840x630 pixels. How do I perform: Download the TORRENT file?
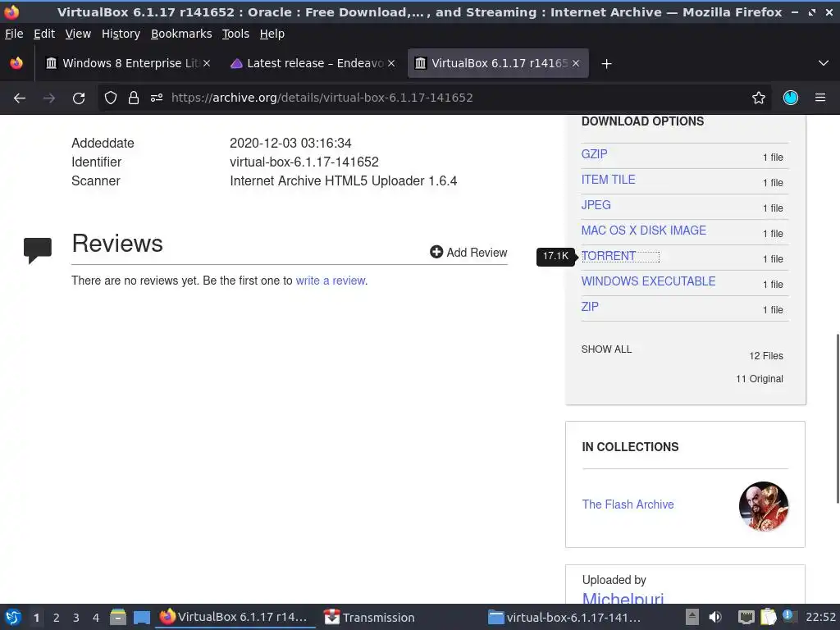(x=609, y=256)
